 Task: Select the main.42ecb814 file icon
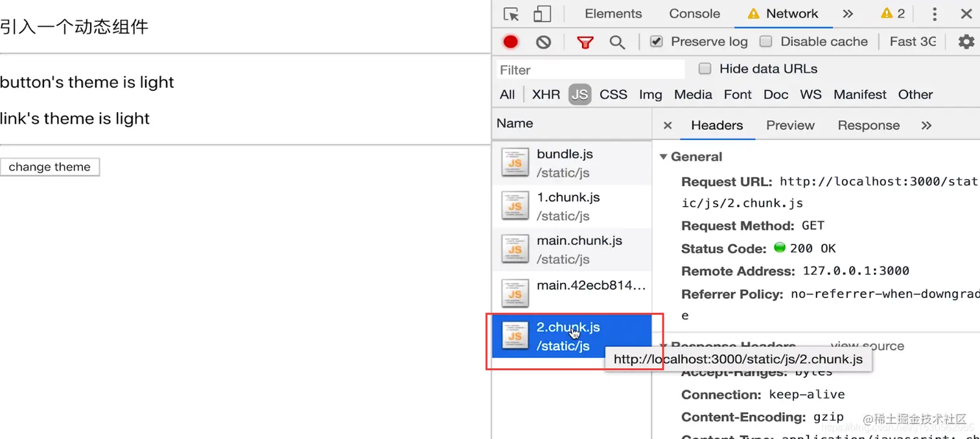click(515, 293)
